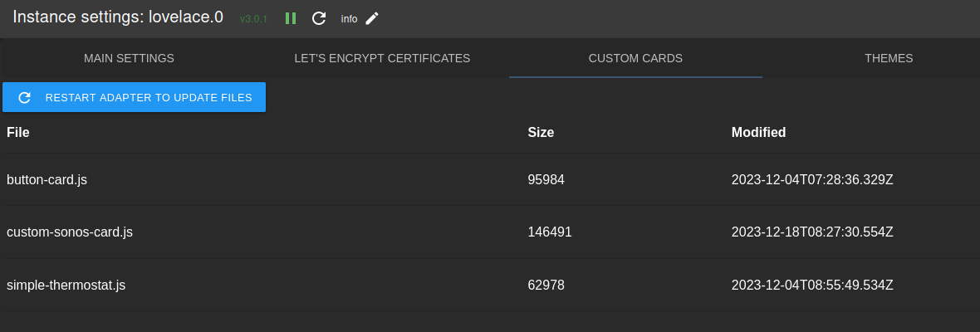Select the Custom Cards tab
Screen dimensions: 980x332
635,58
